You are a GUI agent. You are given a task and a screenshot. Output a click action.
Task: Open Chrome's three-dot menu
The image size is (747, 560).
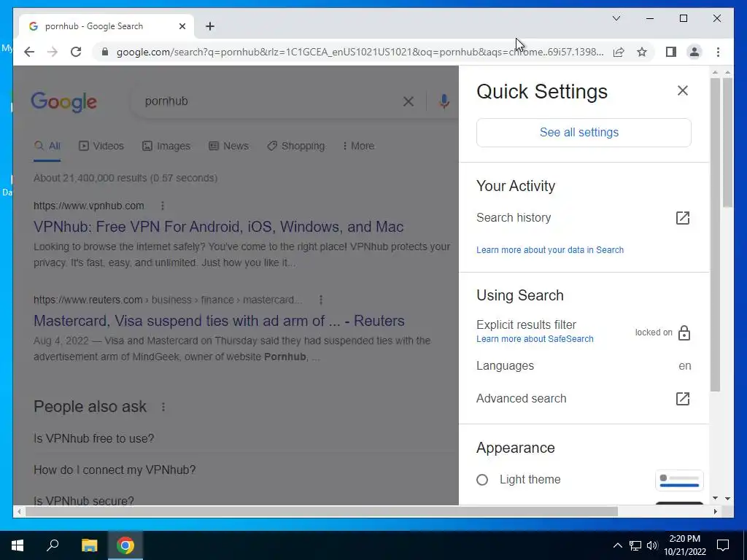tap(718, 52)
